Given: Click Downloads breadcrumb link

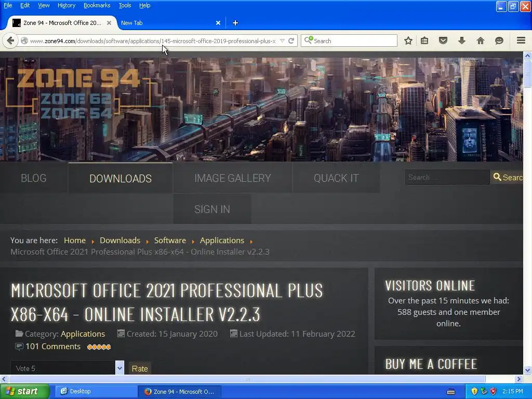Looking at the screenshot, I should (120, 240).
